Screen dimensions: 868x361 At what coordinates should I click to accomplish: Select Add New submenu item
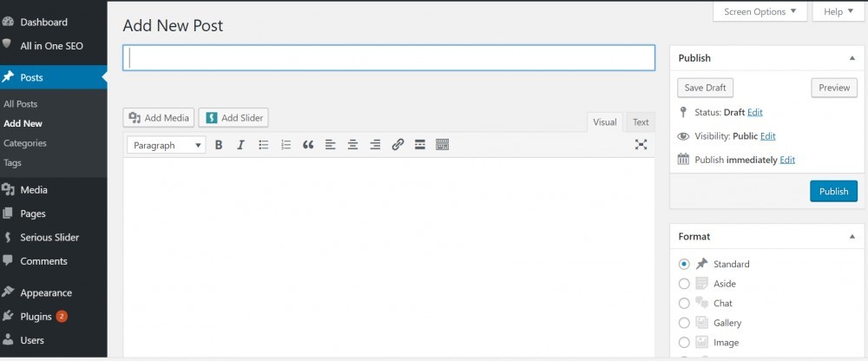coord(23,123)
